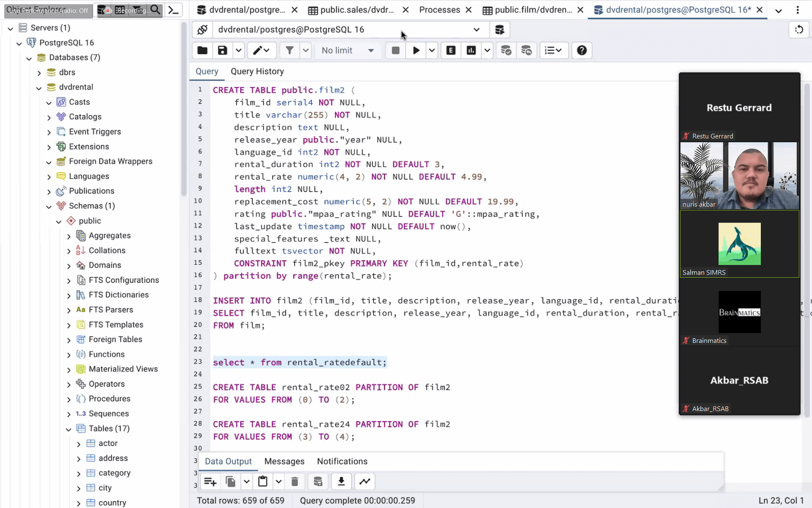Screen dimensions: 812x508
Task: Expand the connection selector dropdown arrow
Action: coord(477,30)
